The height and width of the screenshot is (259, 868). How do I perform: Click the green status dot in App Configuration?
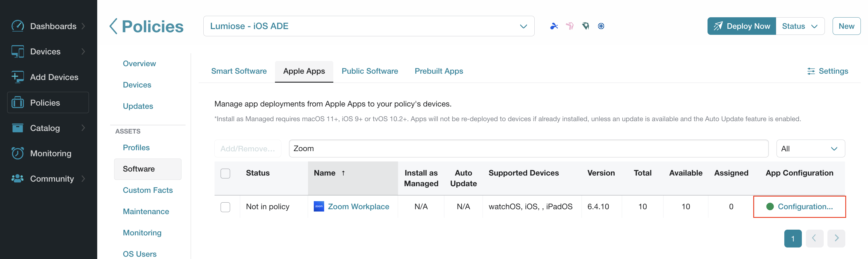tap(770, 206)
